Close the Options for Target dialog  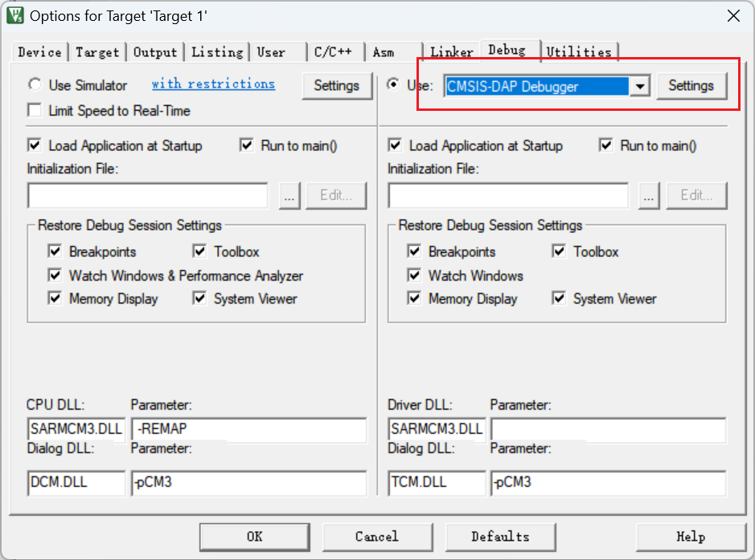click(733, 16)
